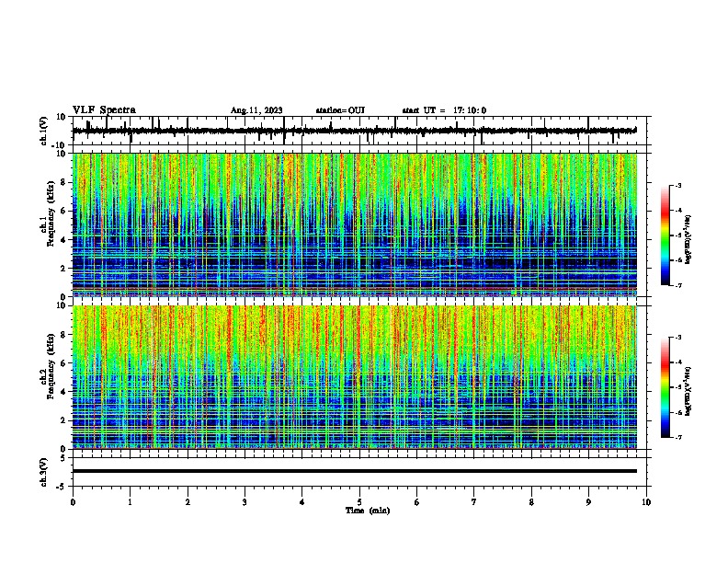Click the "ch.3(V)" axis label

tap(44, 472)
